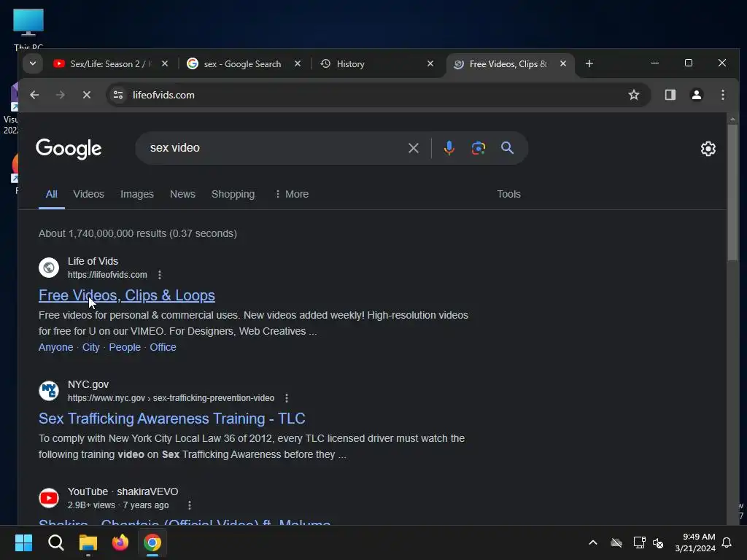Open more options for NYC.gov result

[286, 398]
